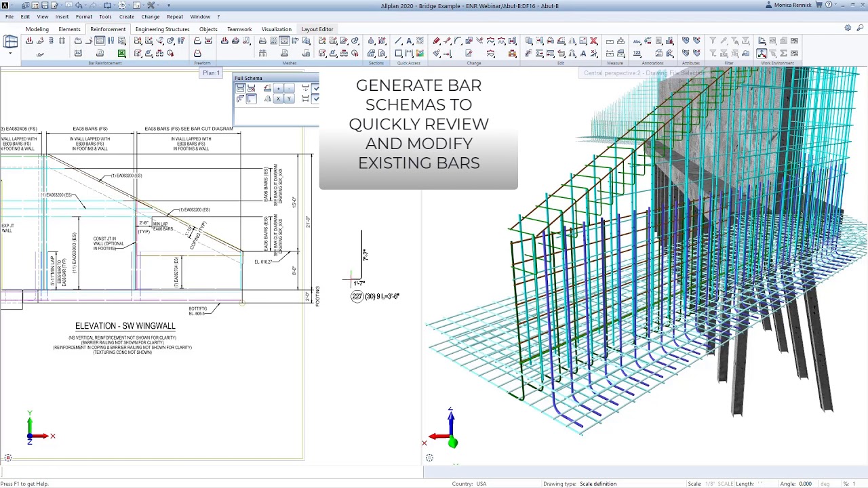868x488 pixels.
Task: Toggle the lower checkmark box in Full Schema
Action: pyautogui.click(x=316, y=99)
